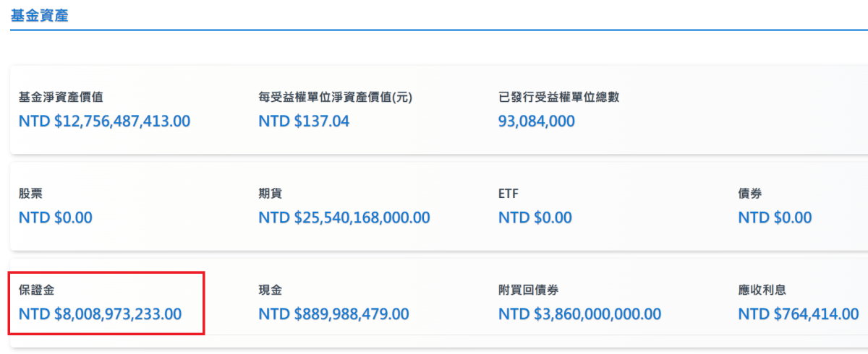The image size is (868, 354).
Task: Select the NTD $764,414.00 interest receivable value
Action: [x=799, y=314]
